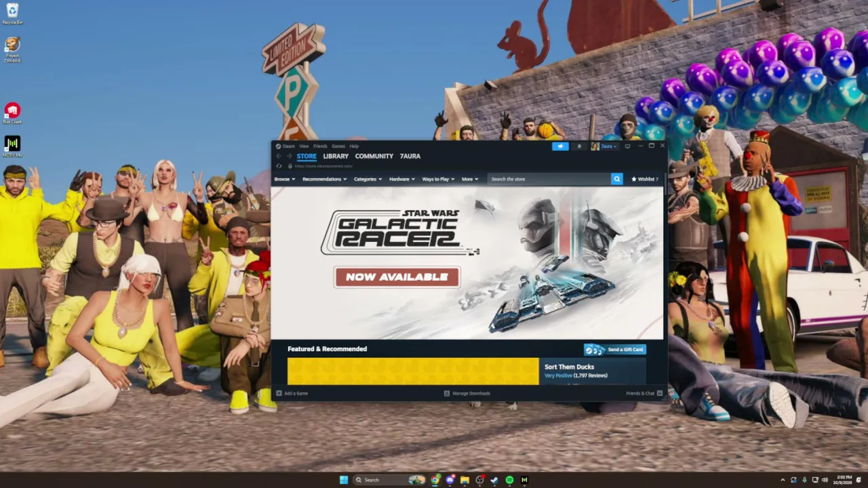
Task: Open the 7aura account dropdown
Action: pyautogui.click(x=604, y=146)
